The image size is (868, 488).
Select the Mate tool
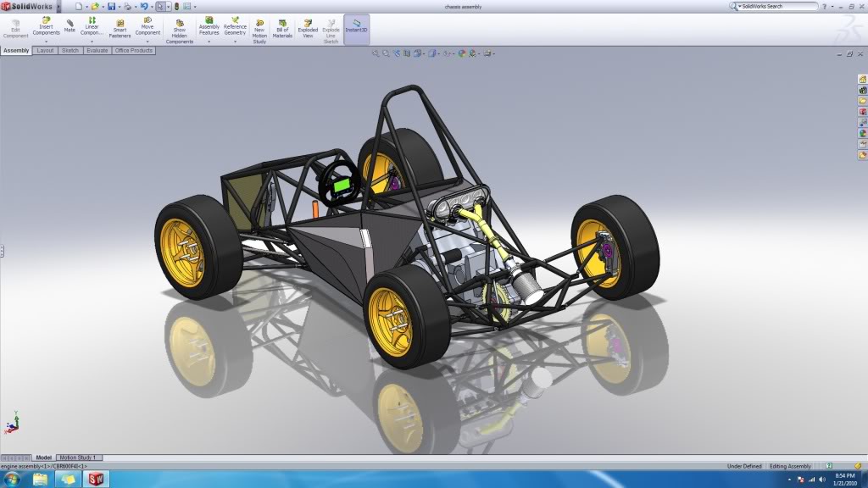point(70,26)
